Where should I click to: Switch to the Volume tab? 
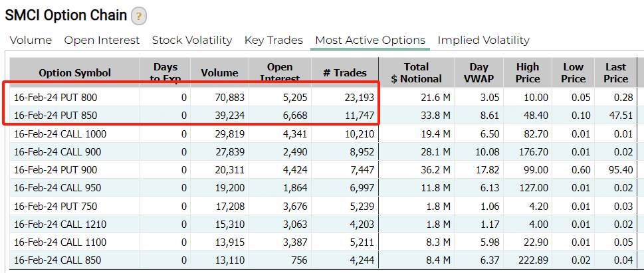[x=31, y=41]
